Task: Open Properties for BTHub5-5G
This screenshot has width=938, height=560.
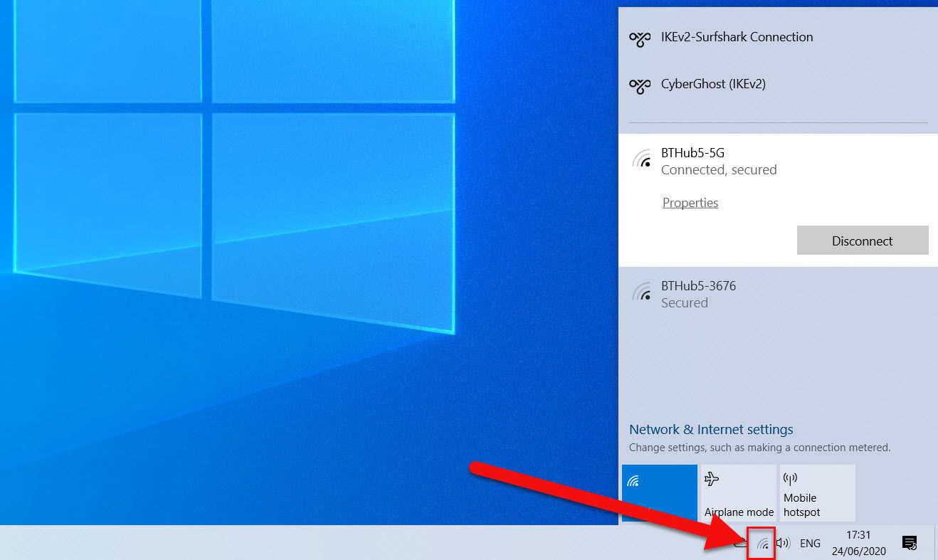Action: [x=690, y=203]
